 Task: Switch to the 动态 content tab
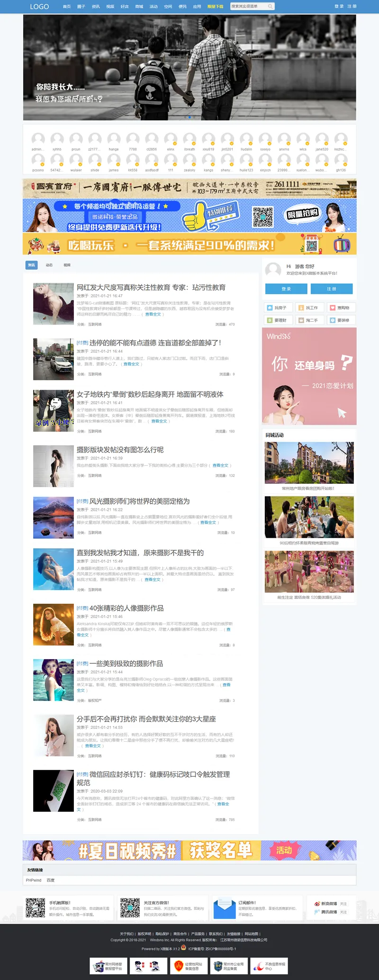click(49, 265)
